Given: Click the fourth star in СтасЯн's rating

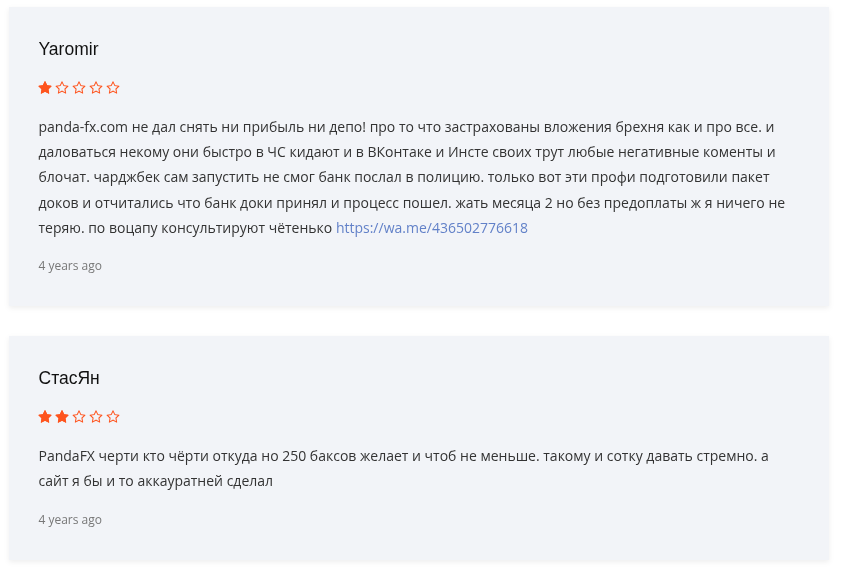Looking at the screenshot, I should click(96, 417).
